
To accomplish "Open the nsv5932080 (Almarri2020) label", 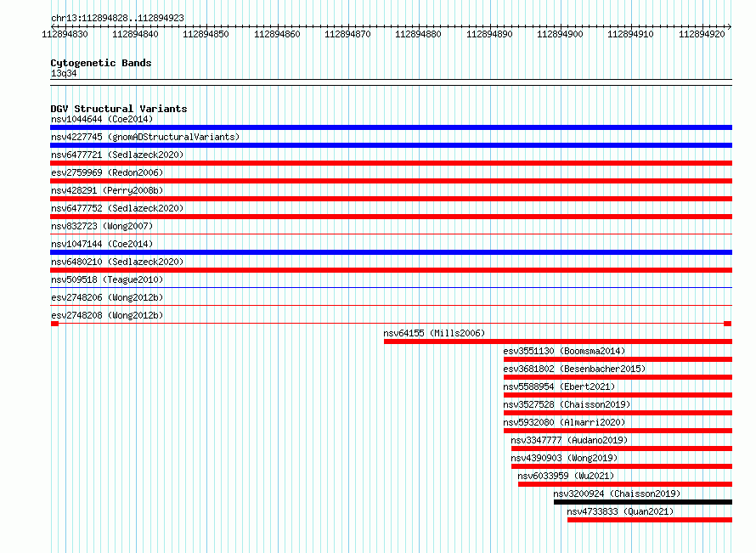I will [x=564, y=422].
